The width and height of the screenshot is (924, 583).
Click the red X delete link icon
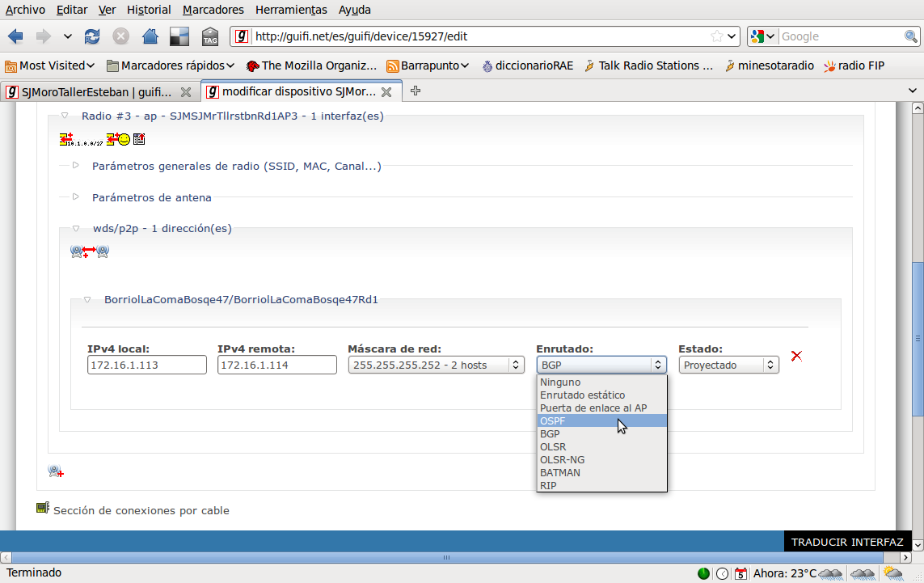point(796,356)
